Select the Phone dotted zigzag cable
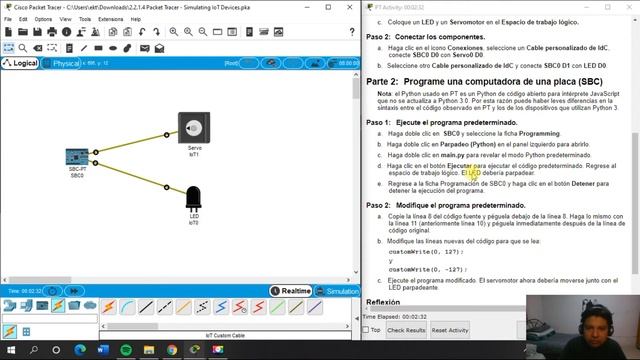This screenshot has width=640, height=360. click(x=202, y=307)
